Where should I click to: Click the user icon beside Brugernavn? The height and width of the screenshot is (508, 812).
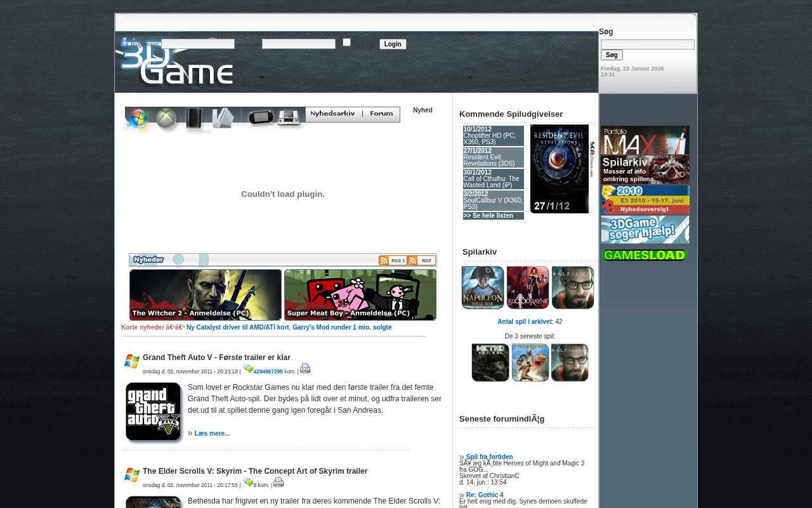pos(124,43)
